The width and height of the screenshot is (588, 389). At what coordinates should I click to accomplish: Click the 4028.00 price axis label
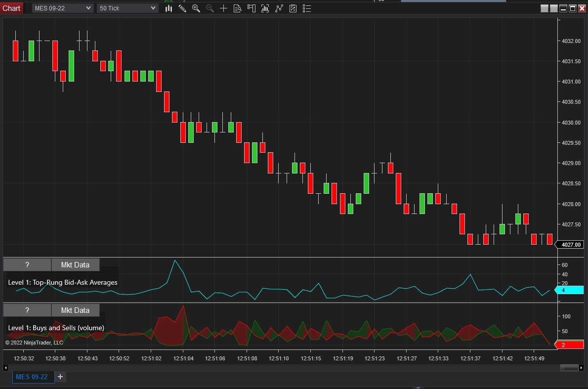(x=571, y=204)
